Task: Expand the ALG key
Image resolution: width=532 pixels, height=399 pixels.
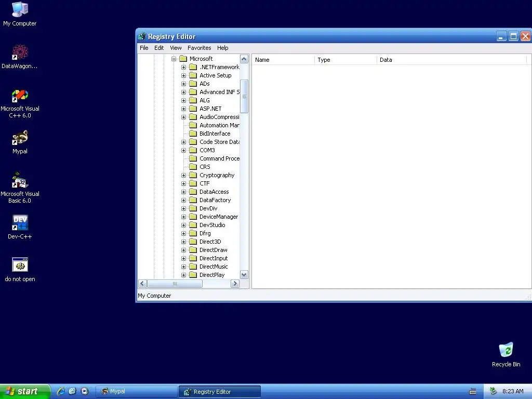Action: [183, 100]
